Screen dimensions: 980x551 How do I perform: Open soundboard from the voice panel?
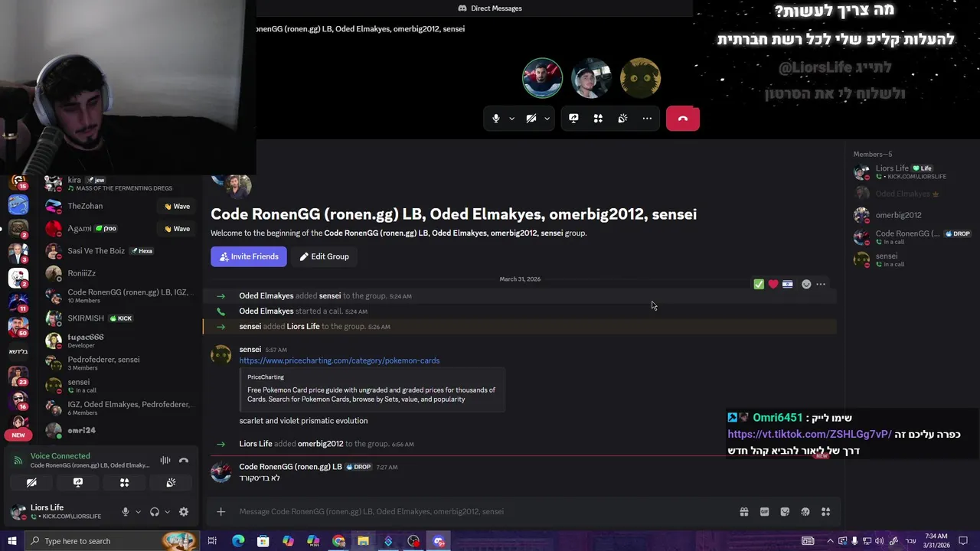tap(171, 483)
